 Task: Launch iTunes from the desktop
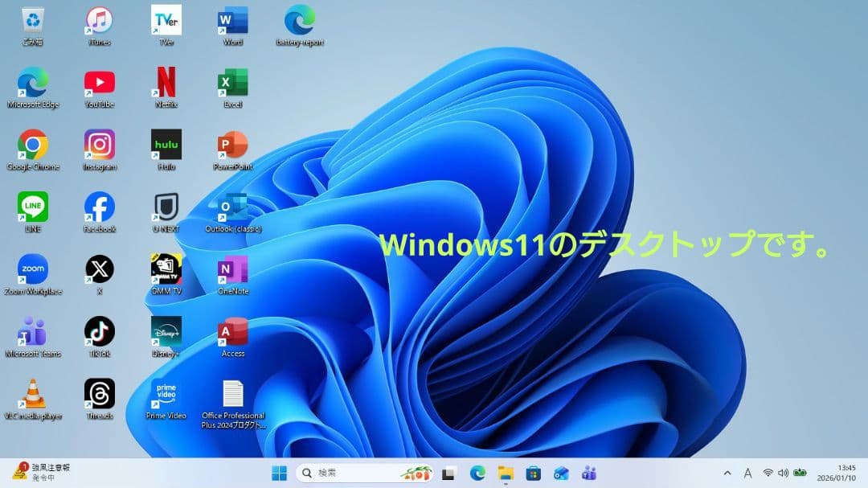click(x=99, y=20)
